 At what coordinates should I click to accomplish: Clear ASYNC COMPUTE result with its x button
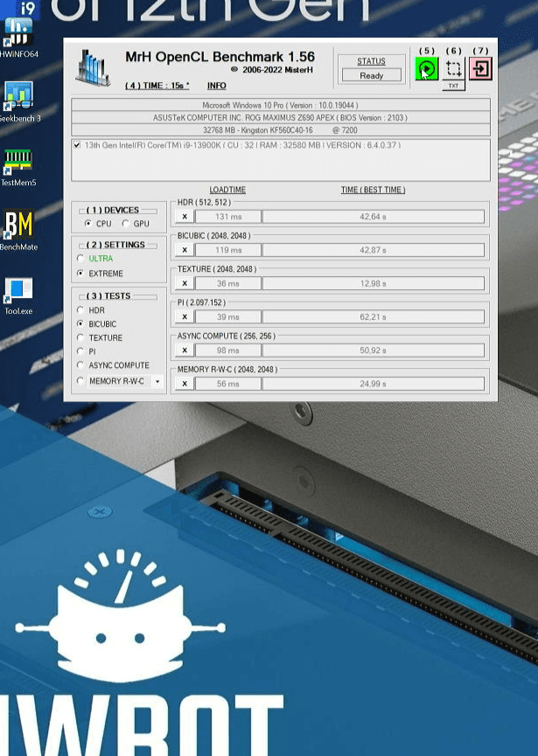click(x=185, y=350)
